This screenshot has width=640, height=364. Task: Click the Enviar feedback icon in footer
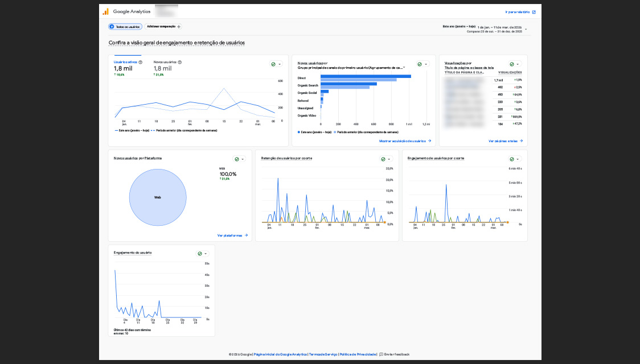tap(381, 354)
